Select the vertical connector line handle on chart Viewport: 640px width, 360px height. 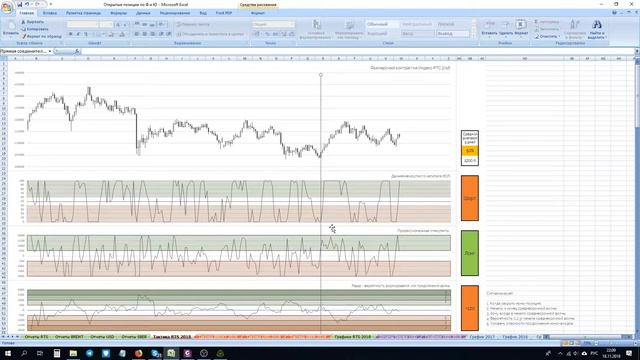[x=321, y=75]
